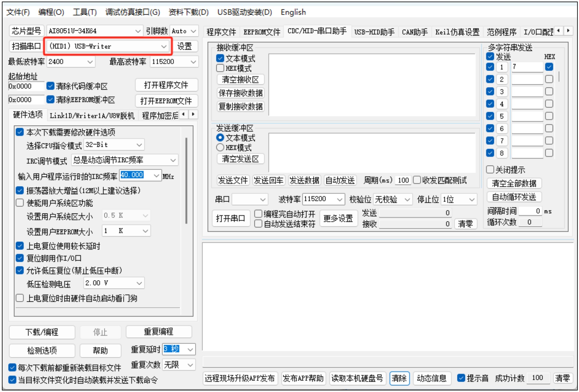Click multi-string list vertical scrollbar

(x=558, y=77)
